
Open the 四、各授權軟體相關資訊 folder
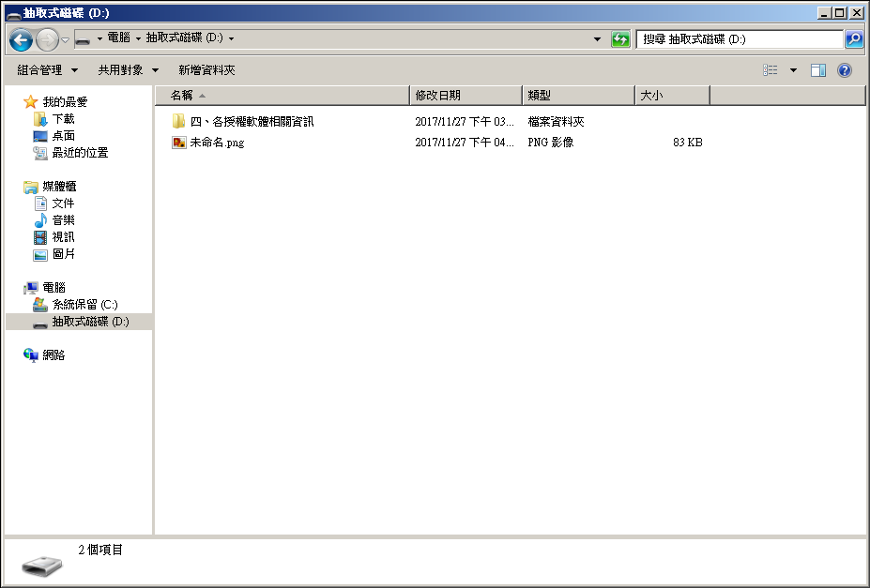coord(252,122)
